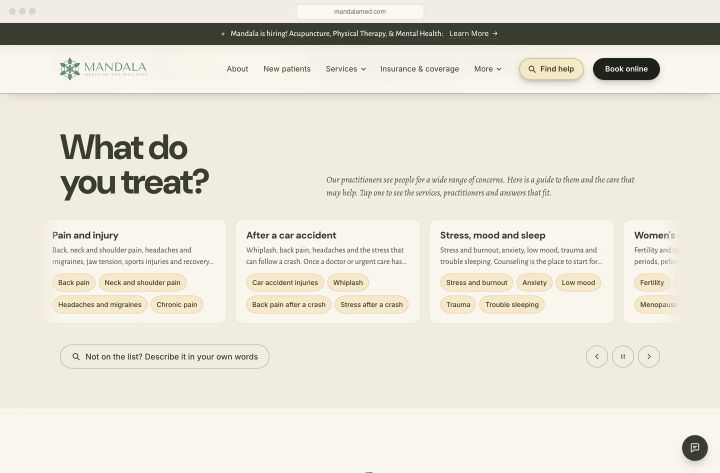Select the Car accident injuries tag

click(285, 282)
